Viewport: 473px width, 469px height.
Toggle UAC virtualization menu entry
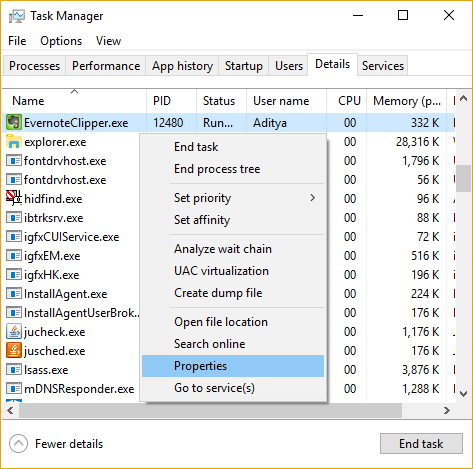pyautogui.click(x=233, y=271)
